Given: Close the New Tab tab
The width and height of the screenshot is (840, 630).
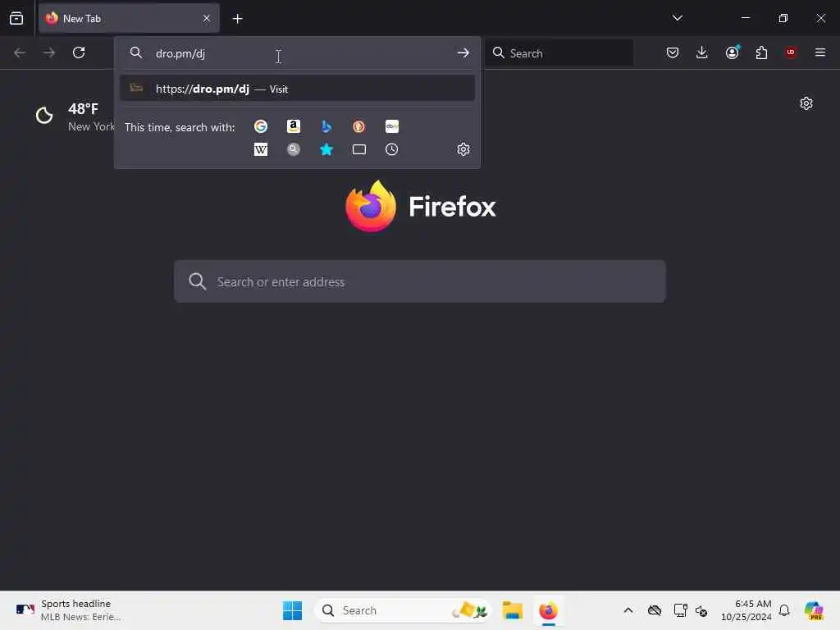Looking at the screenshot, I should click(x=207, y=19).
